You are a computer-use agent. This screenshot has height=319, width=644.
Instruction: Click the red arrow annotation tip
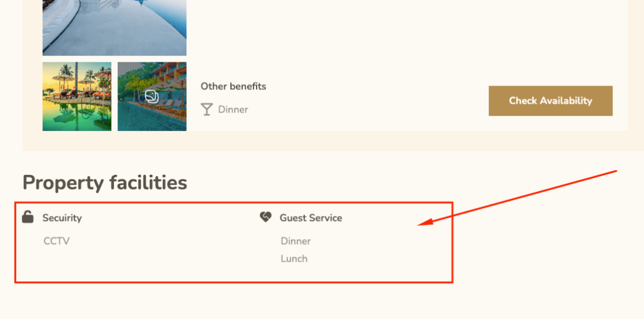pos(419,225)
